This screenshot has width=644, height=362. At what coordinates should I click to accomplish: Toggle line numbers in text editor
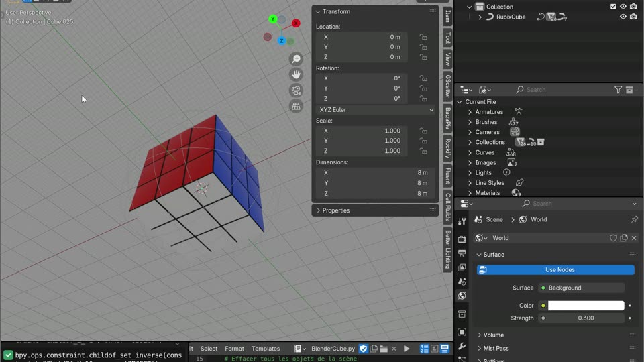(424, 349)
